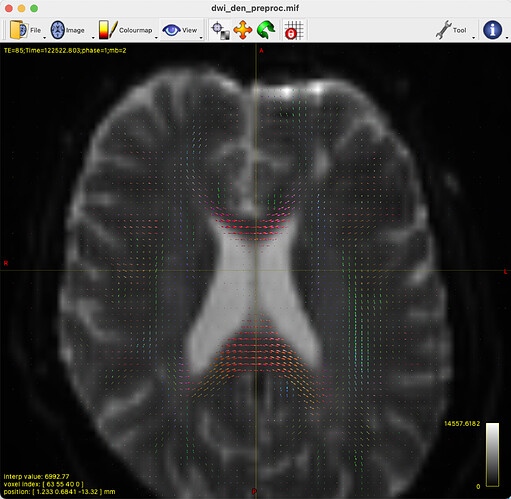
Task: Expand the info button dropdown arrow
Action: coord(507,38)
